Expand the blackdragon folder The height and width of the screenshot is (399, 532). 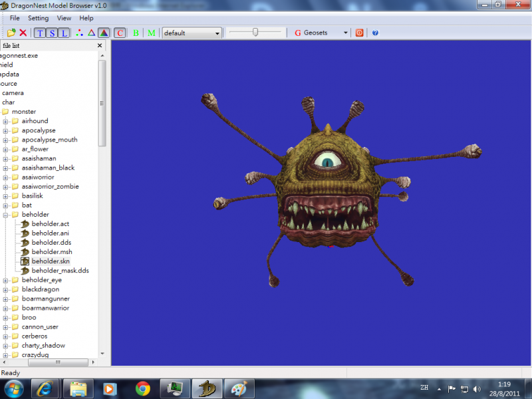click(5, 290)
